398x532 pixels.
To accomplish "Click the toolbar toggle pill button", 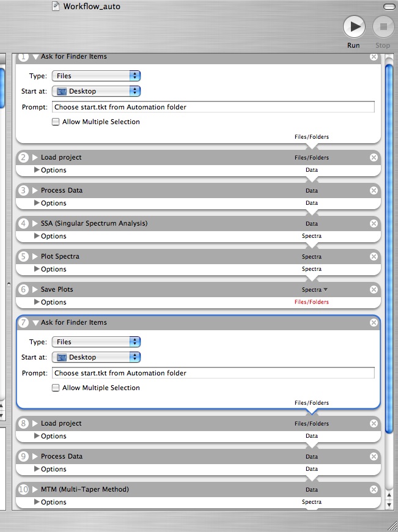I will point(389,7).
